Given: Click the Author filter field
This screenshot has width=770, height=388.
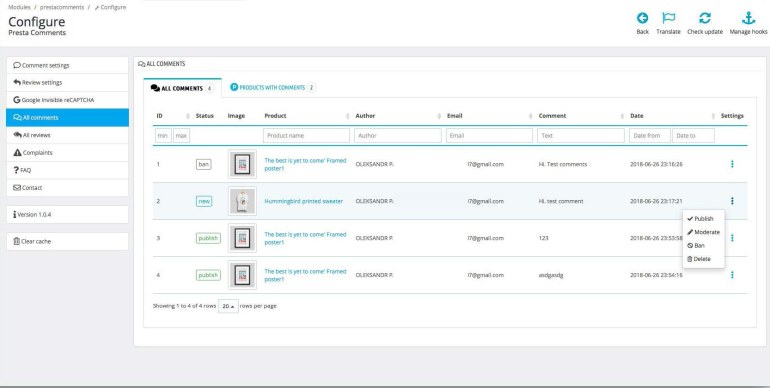Looking at the screenshot, I should tap(398, 136).
